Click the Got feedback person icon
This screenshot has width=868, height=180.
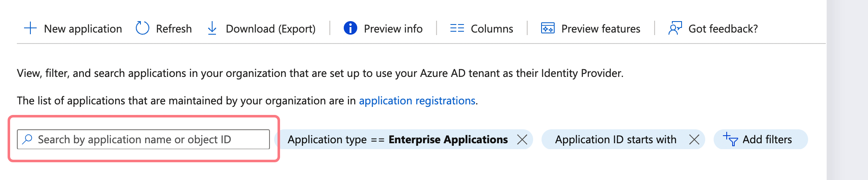coord(675,28)
